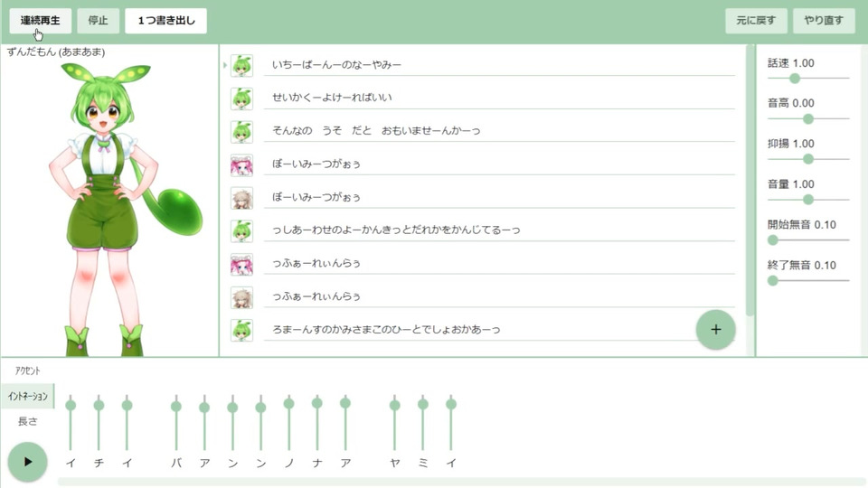Viewport: 868px width, 488px height.
Task: Adjust the 開始無音 slider handle
Action: tap(773, 240)
